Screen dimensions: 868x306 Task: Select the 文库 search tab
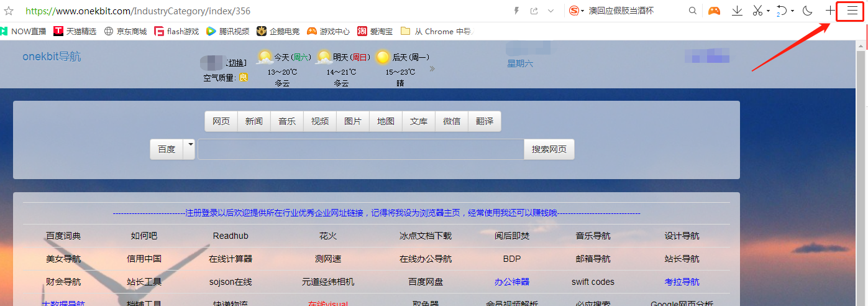[419, 121]
